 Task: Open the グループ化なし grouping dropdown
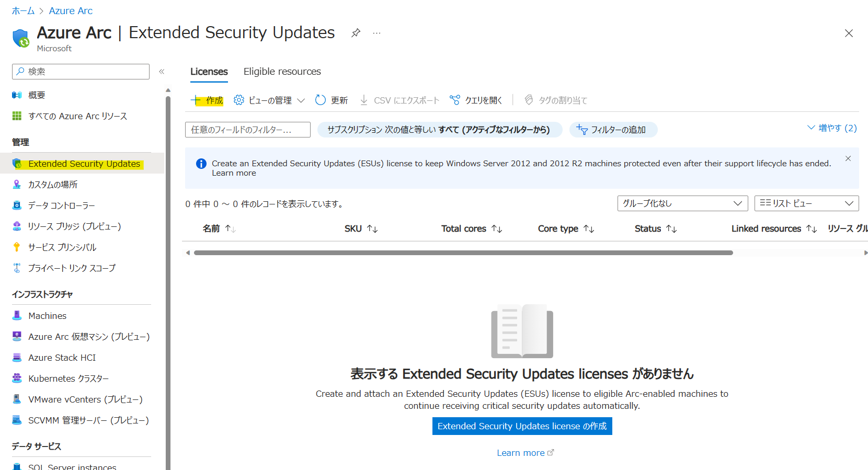[x=682, y=203]
